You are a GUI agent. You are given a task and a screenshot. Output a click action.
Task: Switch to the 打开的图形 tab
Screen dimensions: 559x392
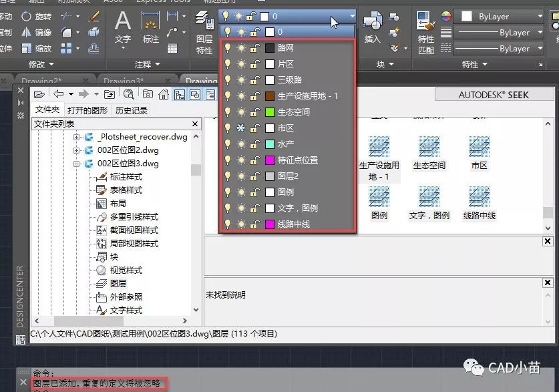87,110
